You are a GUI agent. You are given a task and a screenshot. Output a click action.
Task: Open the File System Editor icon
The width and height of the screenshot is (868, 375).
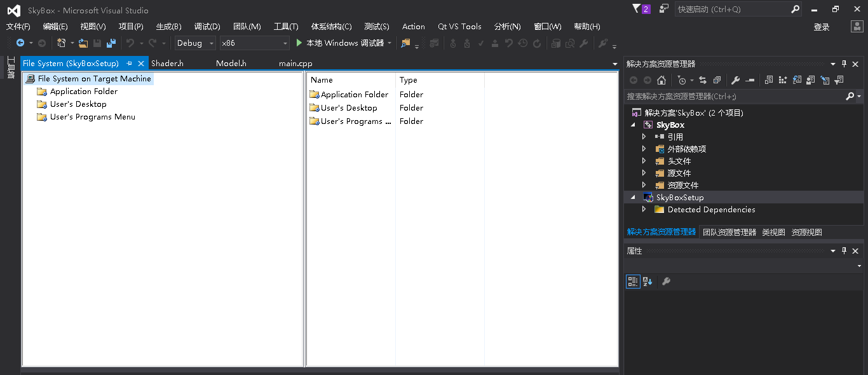[x=769, y=80]
